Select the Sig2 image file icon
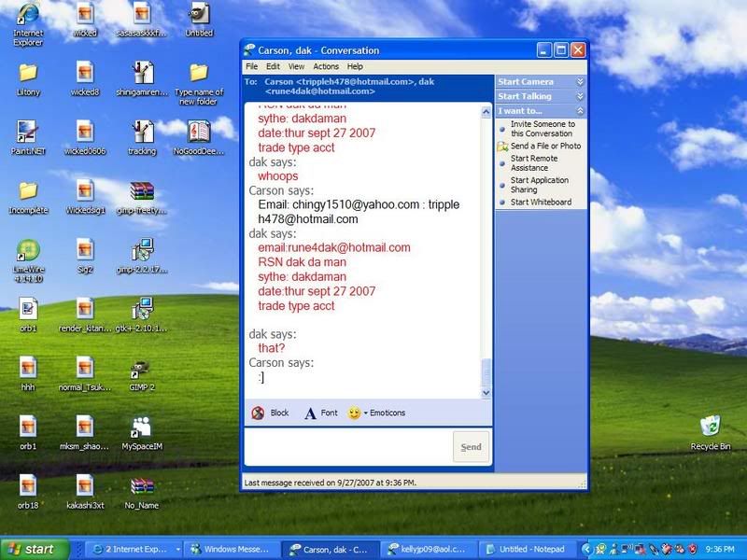 85,256
